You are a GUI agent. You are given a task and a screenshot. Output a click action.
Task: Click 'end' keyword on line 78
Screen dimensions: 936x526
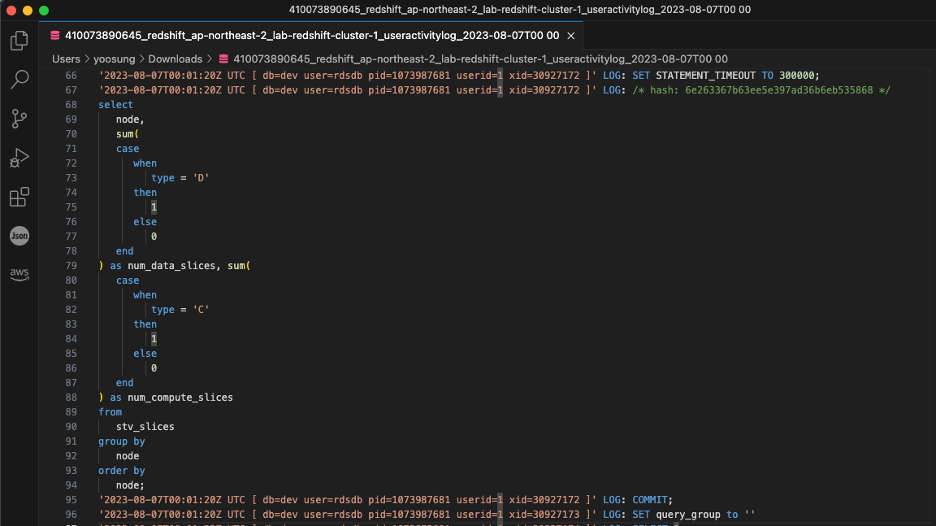pos(125,251)
